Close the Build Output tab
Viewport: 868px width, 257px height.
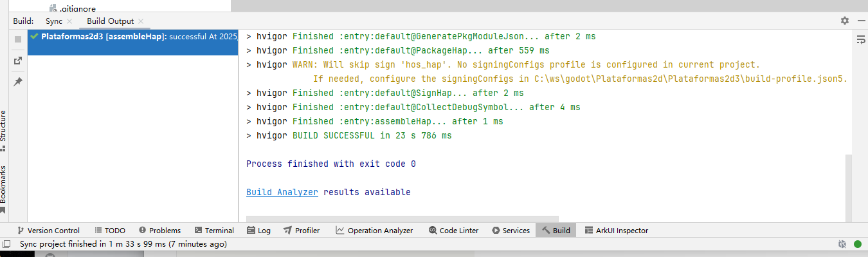(x=141, y=21)
